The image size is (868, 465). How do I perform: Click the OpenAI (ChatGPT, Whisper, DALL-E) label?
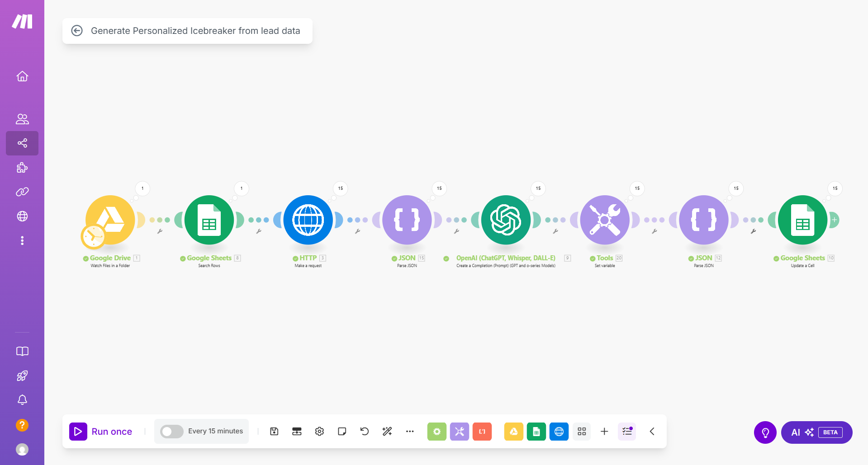pyautogui.click(x=506, y=258)
